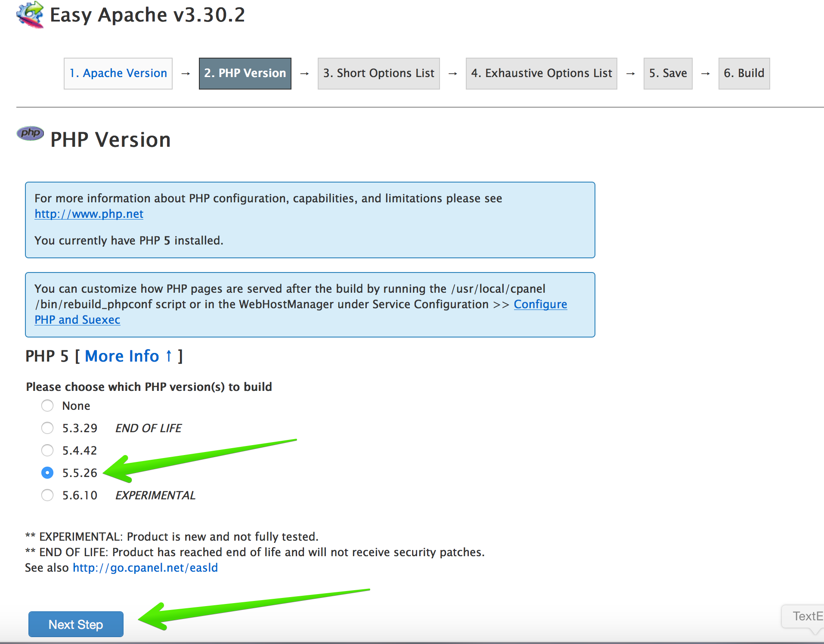The image size is (824, 644).
Task: Jump to the Save step
Action: (x=668, y=74)
